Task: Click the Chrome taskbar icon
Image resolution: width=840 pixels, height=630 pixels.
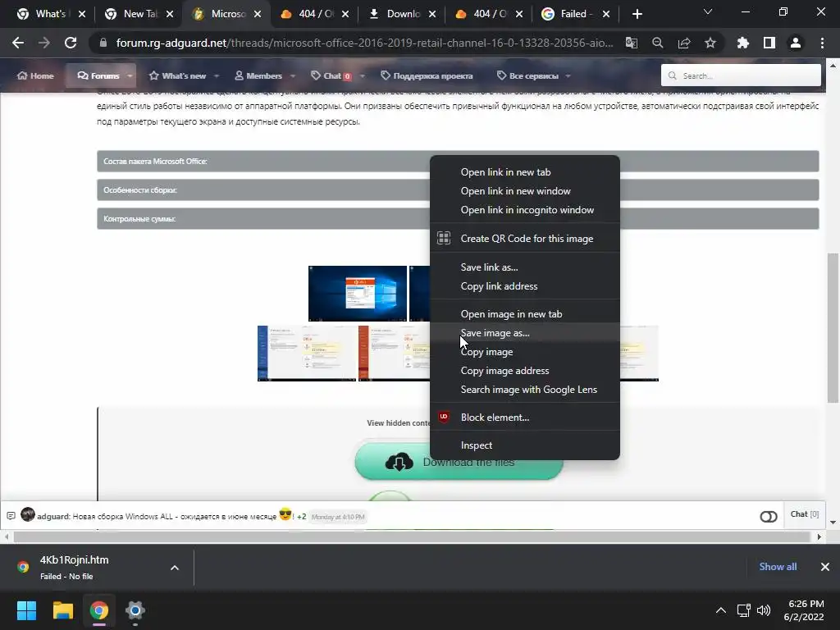Action: point(99,610)
